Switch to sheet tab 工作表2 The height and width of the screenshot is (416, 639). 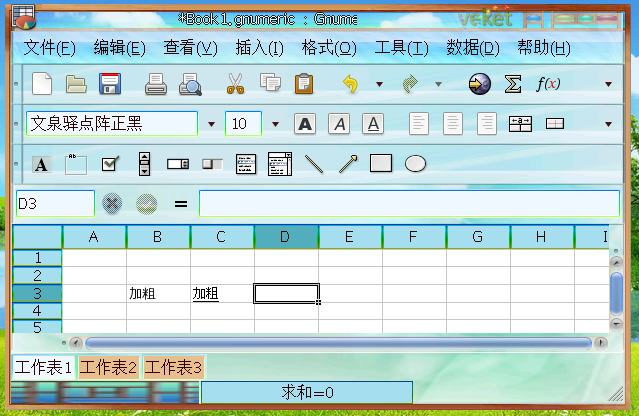click(108, 367)
